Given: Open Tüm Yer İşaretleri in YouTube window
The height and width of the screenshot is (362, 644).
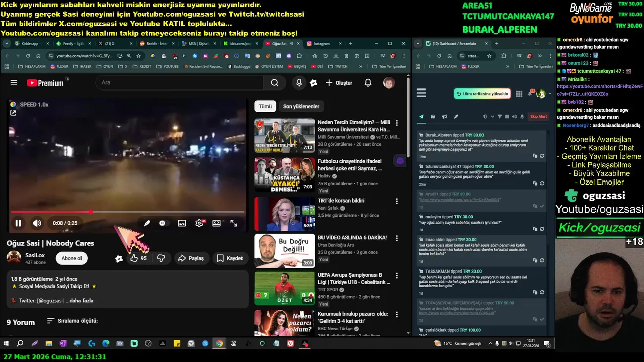Looking at the screenshot, I should [388, 66].
